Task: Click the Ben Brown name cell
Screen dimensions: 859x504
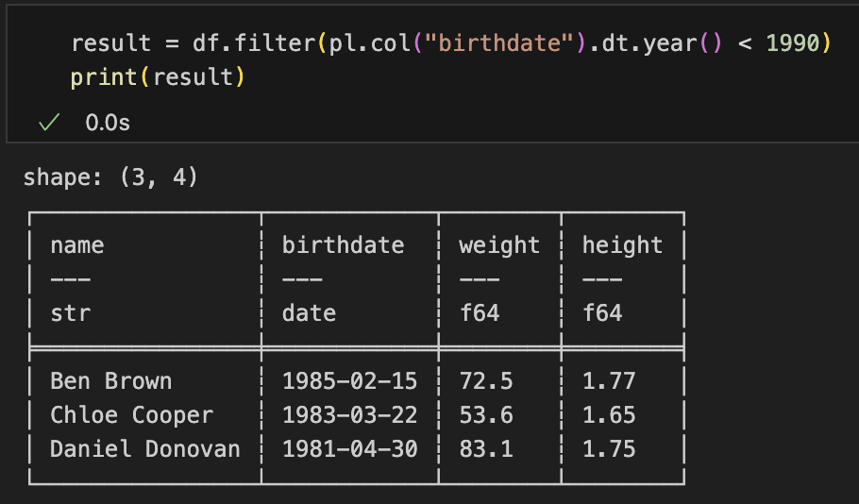Action: pos(111,381)
